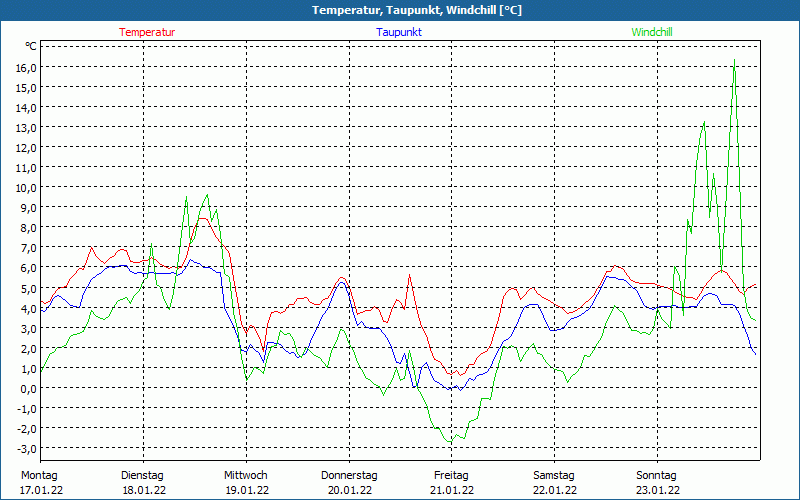Click the green Windchill legend label

[652, 32]
